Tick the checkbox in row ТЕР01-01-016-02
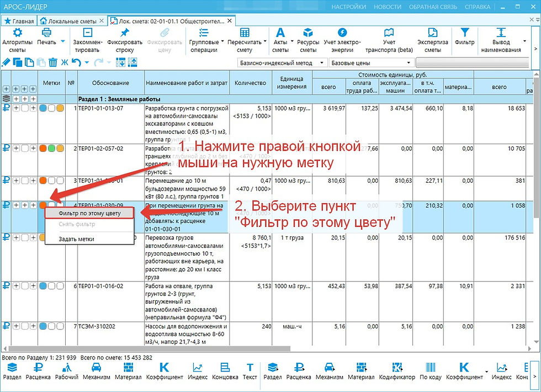The image size is (541, 392). pyautogui.click(x=24, y=286)
